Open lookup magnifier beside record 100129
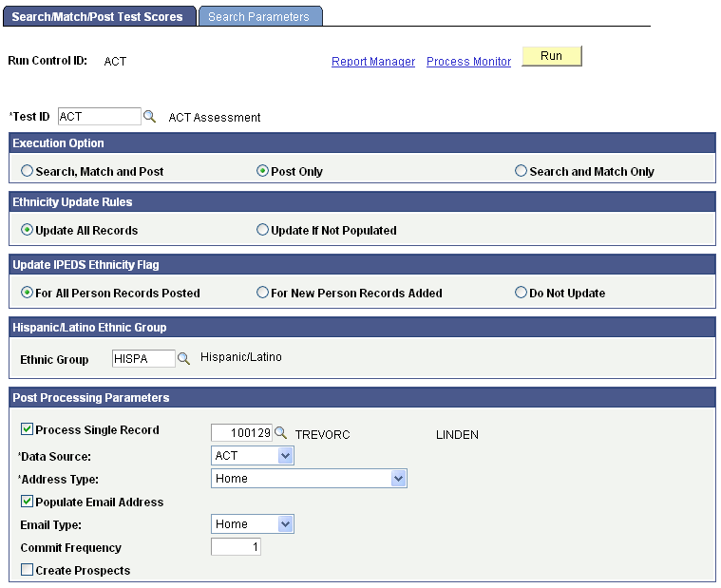 (280, 432)
